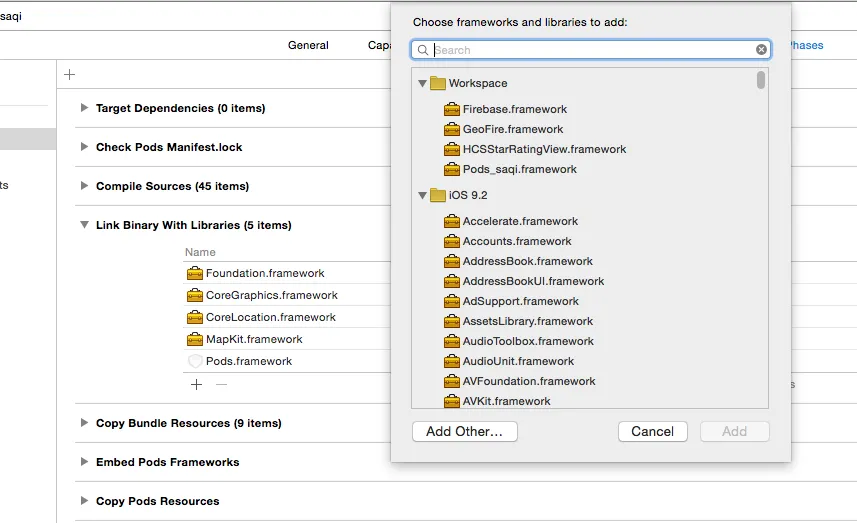Click the minus icon to remove library
The image size is (857, 523).
pyautogui.click(x=221, y=384)
